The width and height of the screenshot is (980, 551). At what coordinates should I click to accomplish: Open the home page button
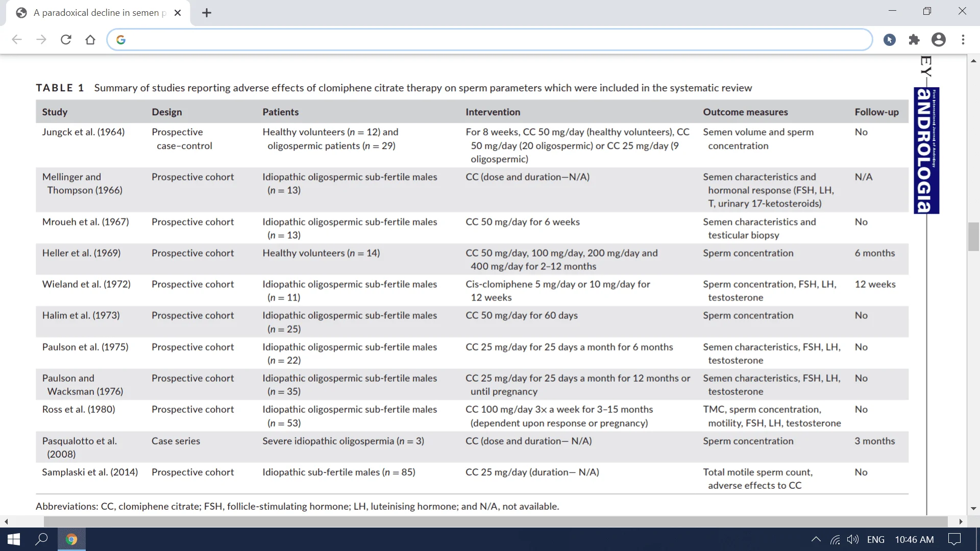tap(90, 40)
